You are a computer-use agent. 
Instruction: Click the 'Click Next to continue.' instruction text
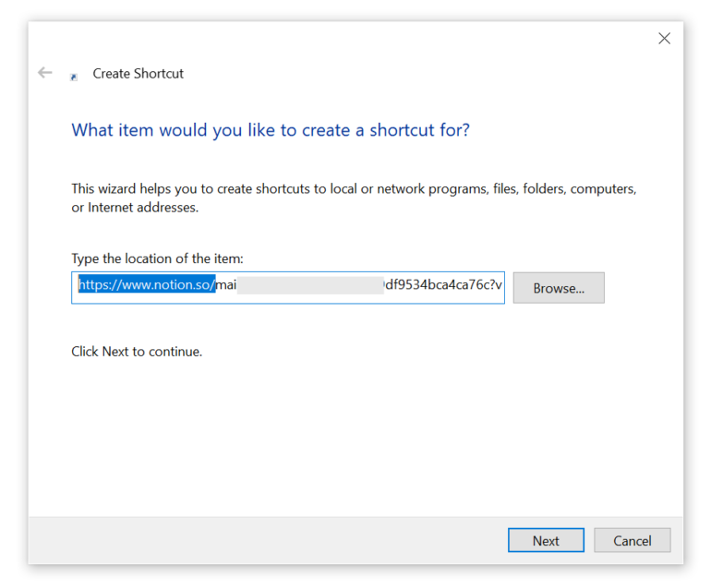(x=137, y=352)
